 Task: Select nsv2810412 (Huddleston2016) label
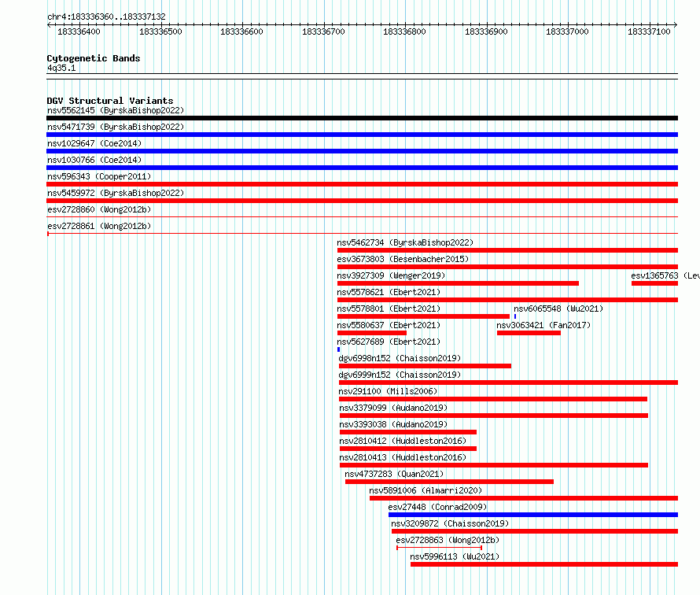click(x=403, y=441)
